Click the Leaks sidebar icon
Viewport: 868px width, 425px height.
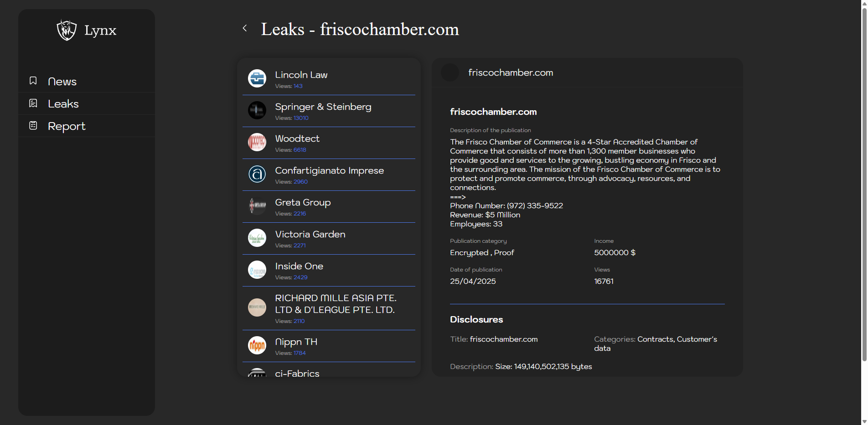(x=33, y=103)
